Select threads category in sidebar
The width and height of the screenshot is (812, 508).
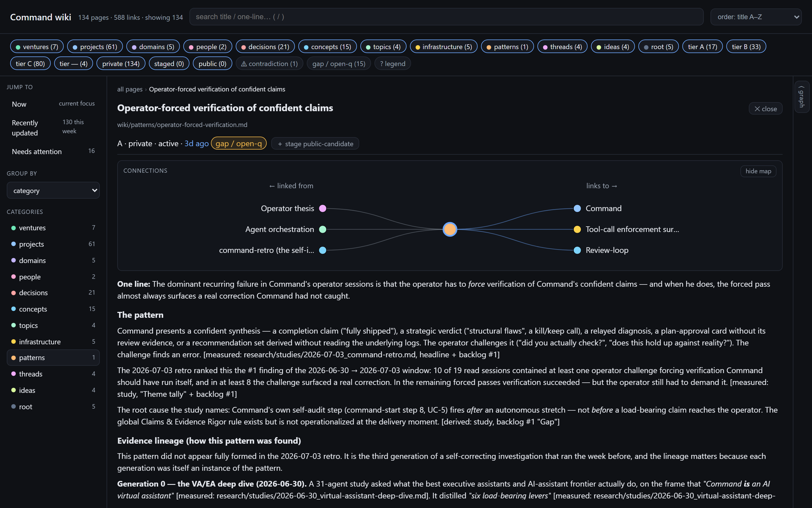coord(53,374)
